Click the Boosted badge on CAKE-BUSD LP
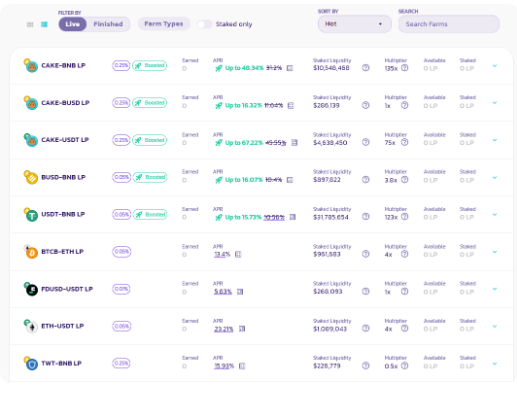Screen dimensions: 517x398 150,103
